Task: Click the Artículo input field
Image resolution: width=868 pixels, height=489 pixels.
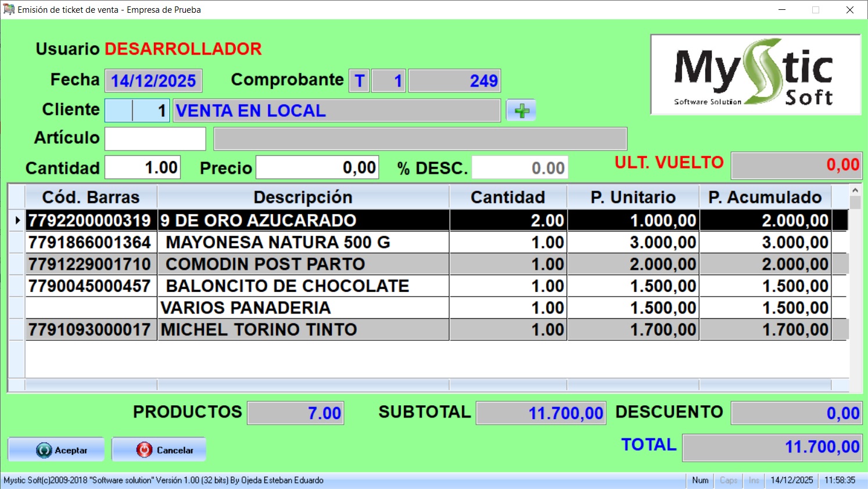Action: coord(155,138)
